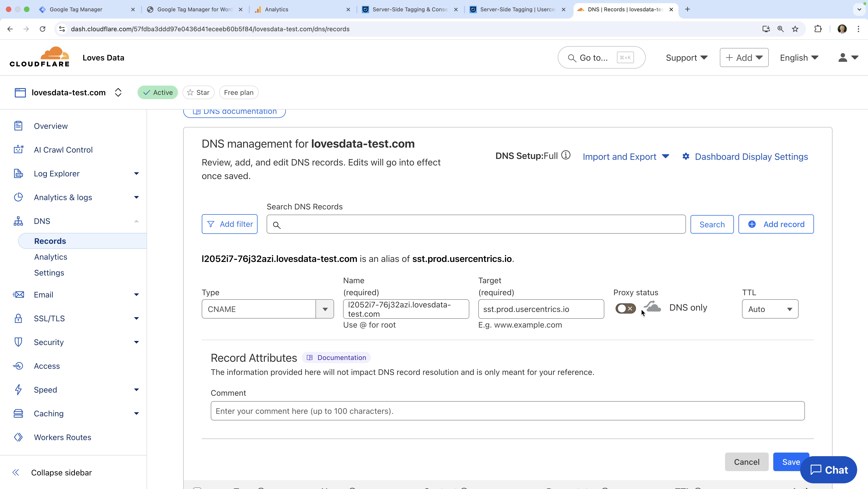Image resolution: width=868 pixels, height=489 pixels.
Task: Open DNS Settings in the sidebar
Action: click(49, 273)
